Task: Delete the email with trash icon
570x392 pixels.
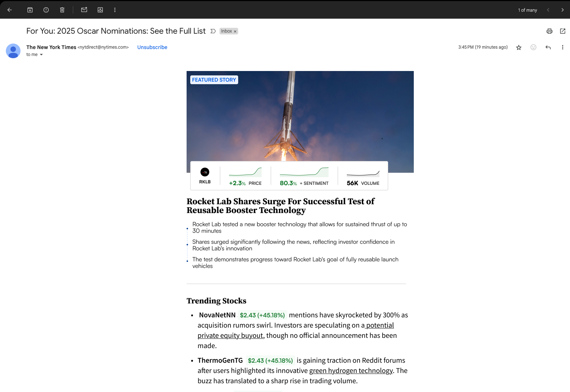Action: point(62,10)
